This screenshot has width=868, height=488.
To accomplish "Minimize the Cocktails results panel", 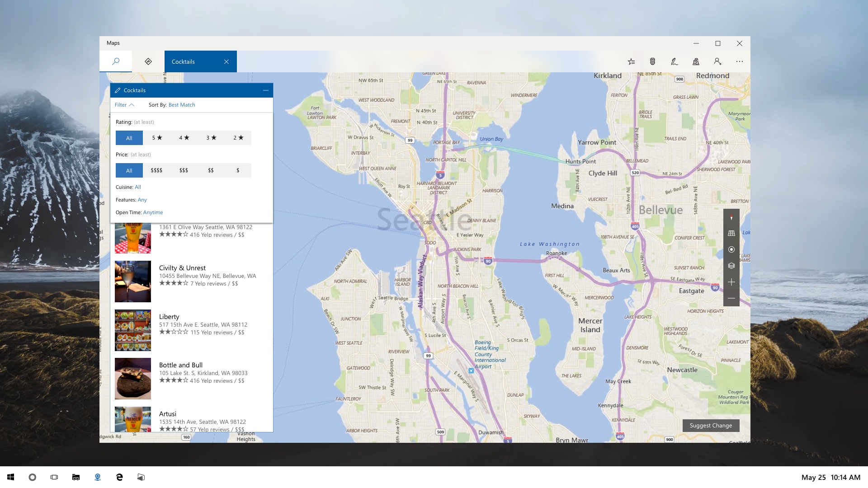I will point(266,90).
